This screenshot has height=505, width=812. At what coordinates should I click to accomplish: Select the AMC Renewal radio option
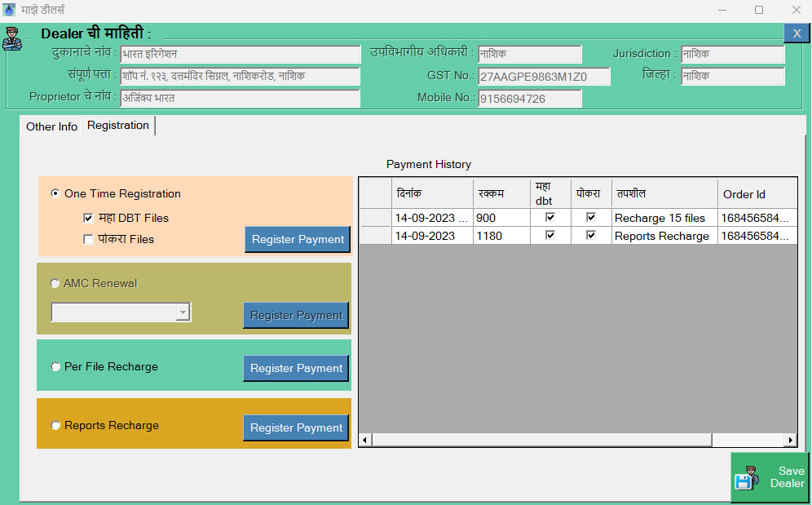coord(55,283)
